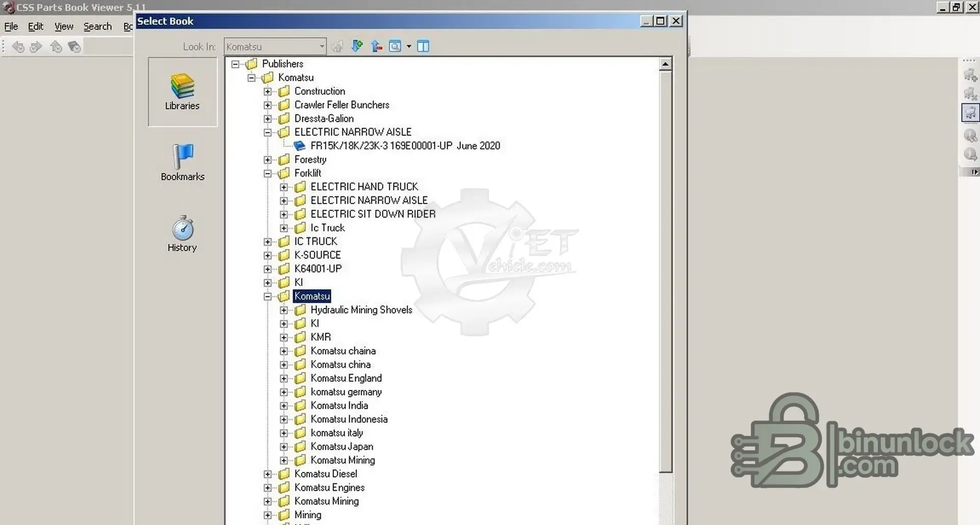Click the up-arrow with red minus icon

[377, 46]
